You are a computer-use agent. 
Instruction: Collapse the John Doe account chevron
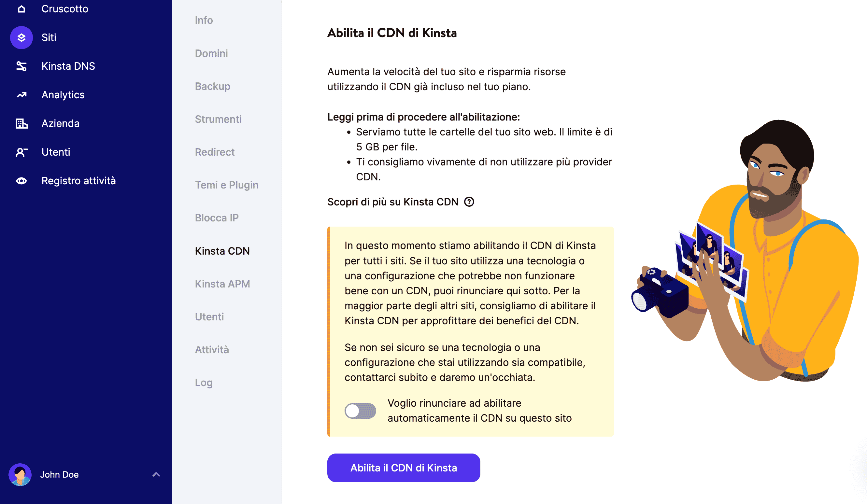pos(157,474)
